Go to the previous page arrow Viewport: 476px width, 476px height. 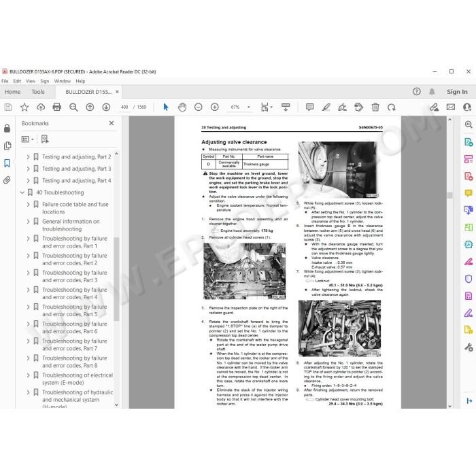pos(90,107)
